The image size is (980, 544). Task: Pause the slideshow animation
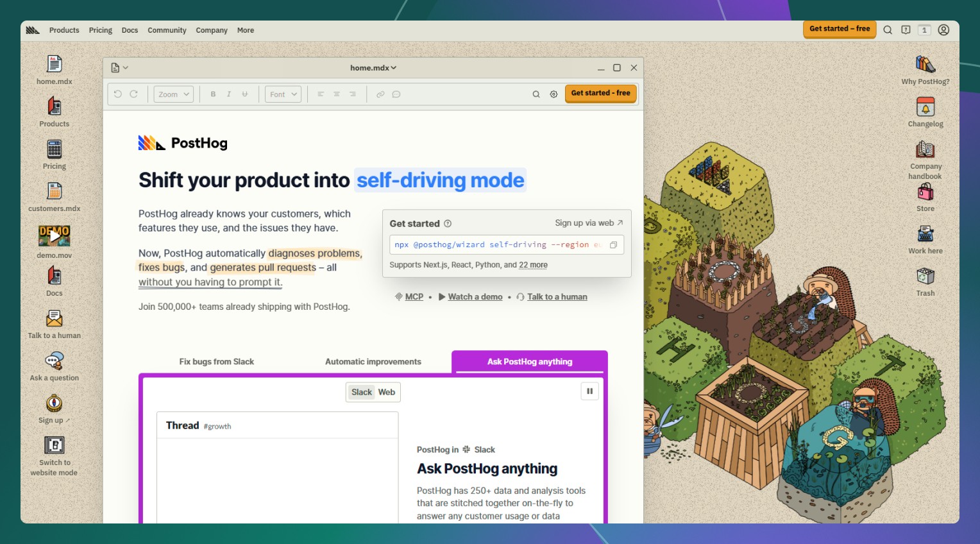click(589, 391)
